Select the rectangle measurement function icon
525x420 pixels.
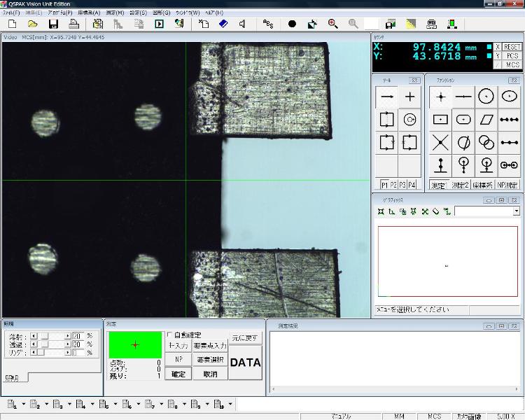pyautogui.click(x=440, y=120)
